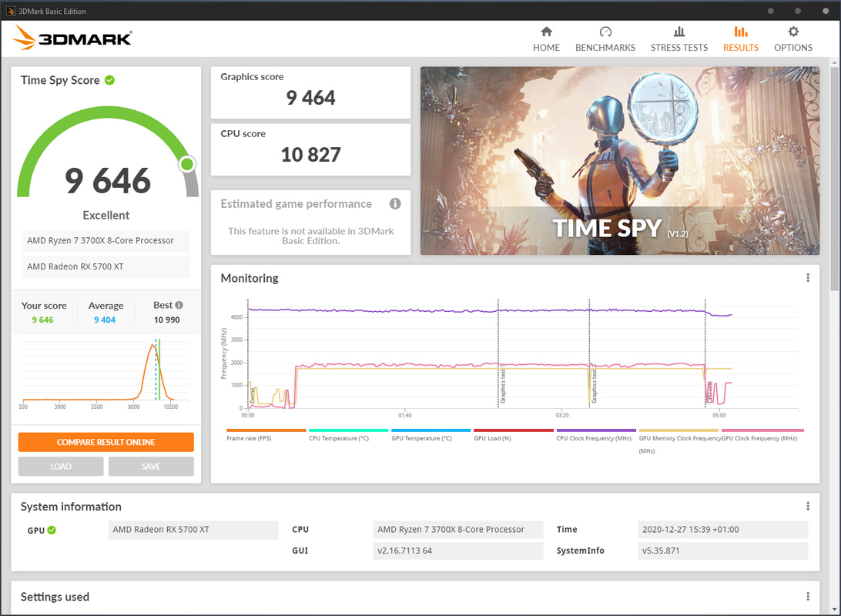Screen dimensions: 841x616
Task: Open the Options tab
Action: [x=792, y=40]
